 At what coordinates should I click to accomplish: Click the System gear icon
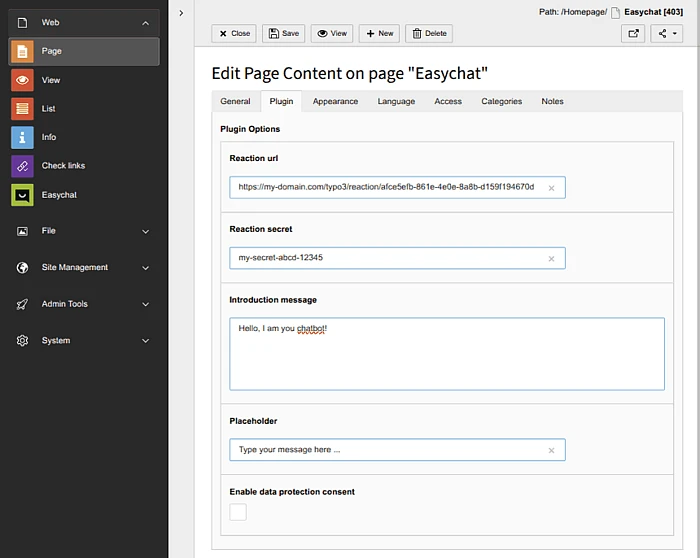pyautogui.click(x=22, y=341)
